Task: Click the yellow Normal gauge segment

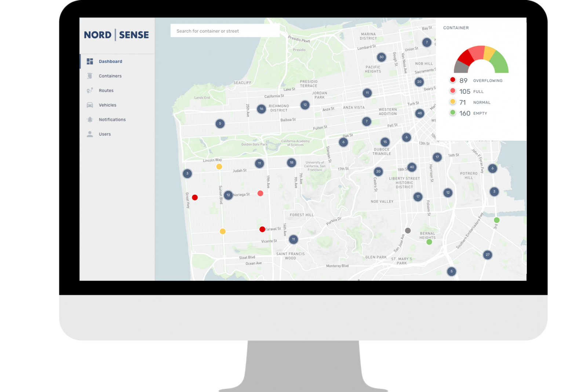Action: pos(489,53)
